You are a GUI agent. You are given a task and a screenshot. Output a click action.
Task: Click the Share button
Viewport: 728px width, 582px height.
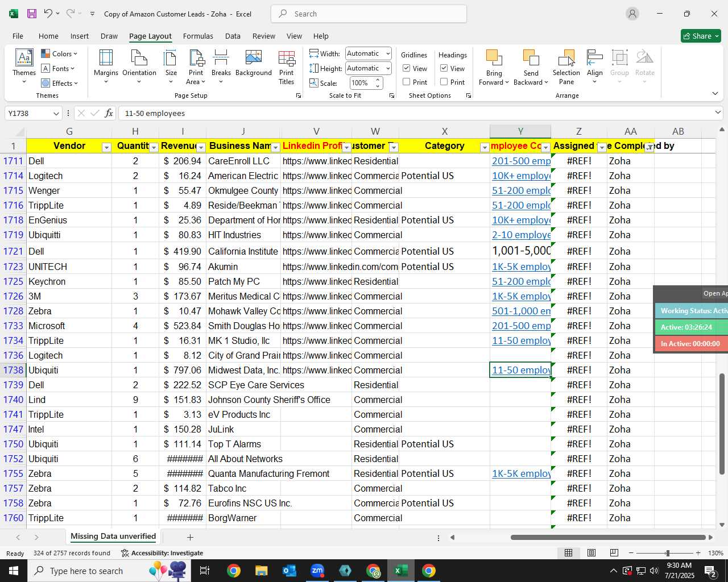(x=701, y=36)
